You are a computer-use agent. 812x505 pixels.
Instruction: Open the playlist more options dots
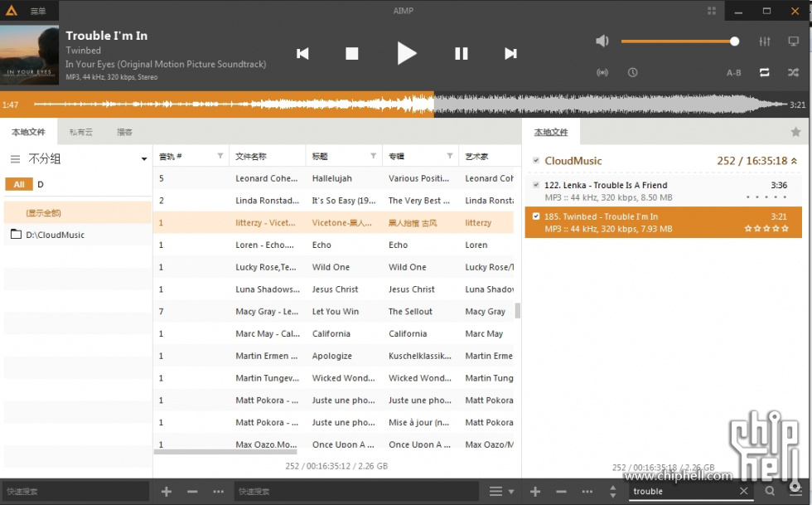(x=587, y=492)
